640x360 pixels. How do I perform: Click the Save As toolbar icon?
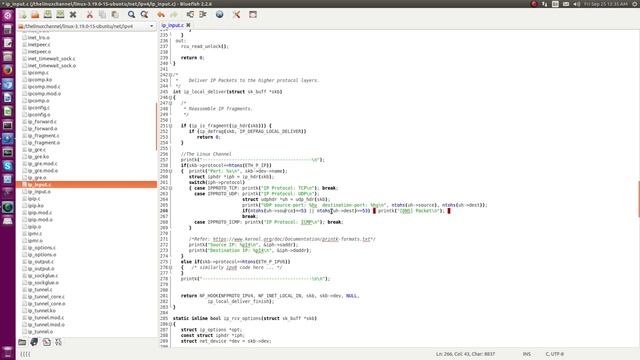(x=60, y=15)
